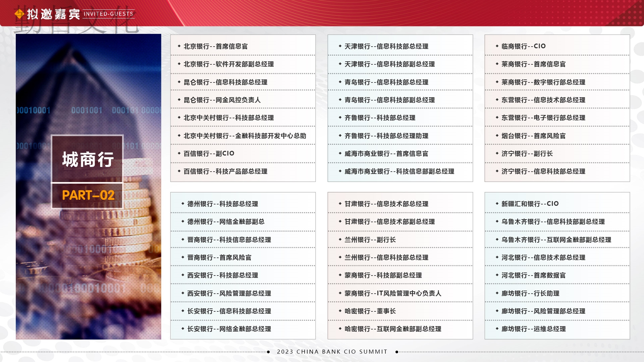The width and height of the screenshot is (644, 362).
Task: Select 西安银行--科技部总经理 entry
Action: 222,275
